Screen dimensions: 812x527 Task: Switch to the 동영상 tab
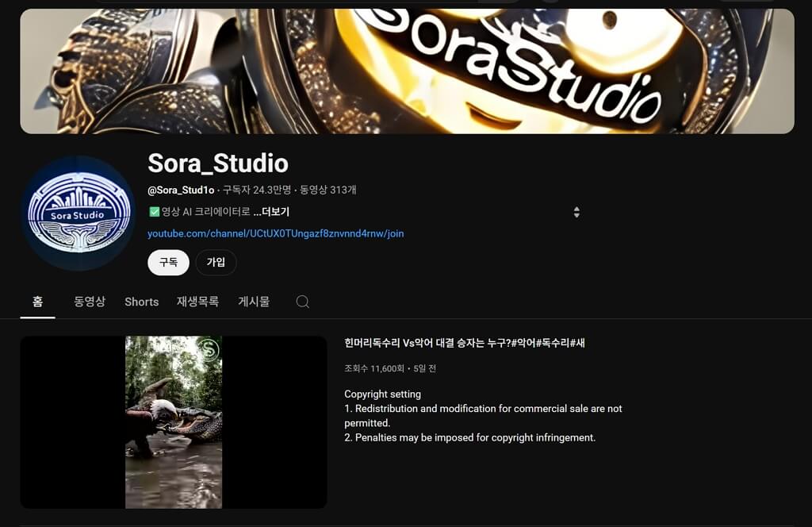click(90, 302)
